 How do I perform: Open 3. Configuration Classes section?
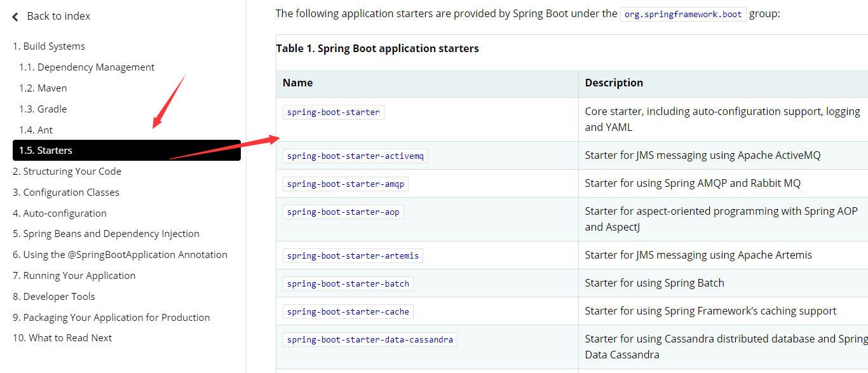pos(66,193)
